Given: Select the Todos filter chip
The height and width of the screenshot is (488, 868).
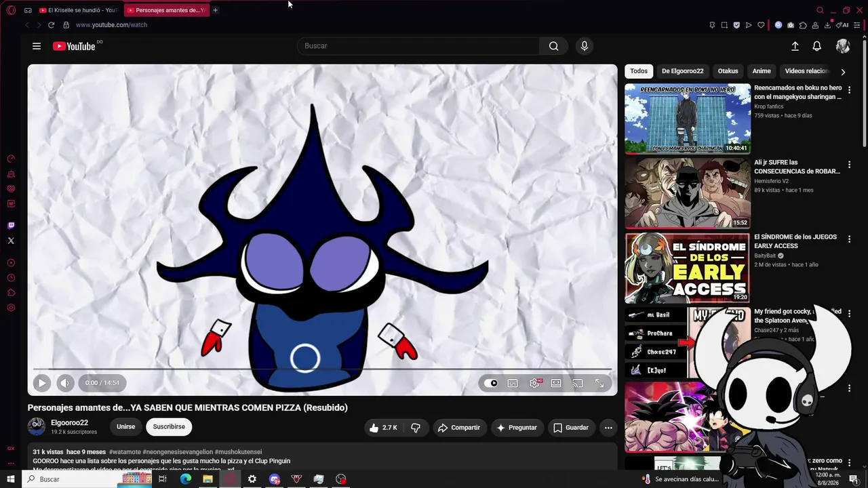Looking at the screenshot, I should pyautogui.click(x=639, y=71).
